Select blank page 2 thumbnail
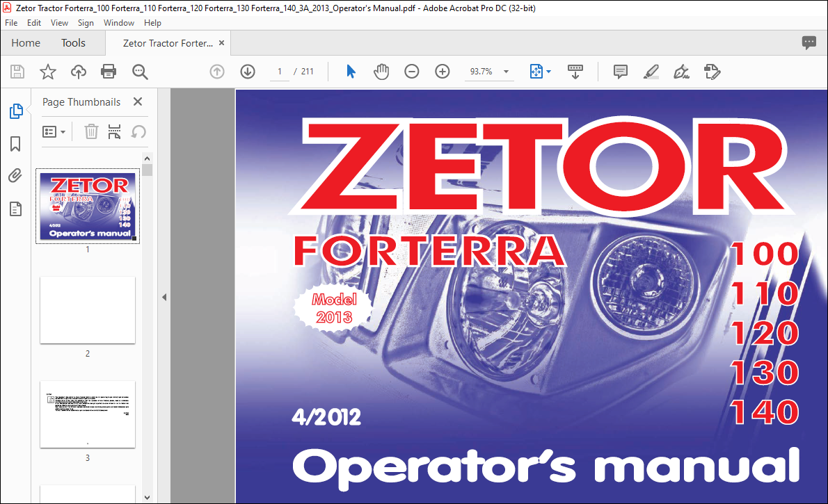This screenshot has width=828, height=504. [x=88, y=310]
